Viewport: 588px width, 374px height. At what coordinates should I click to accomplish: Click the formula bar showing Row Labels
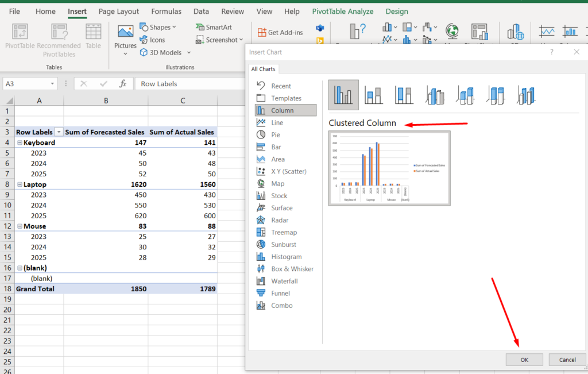[x=189, y=84]
